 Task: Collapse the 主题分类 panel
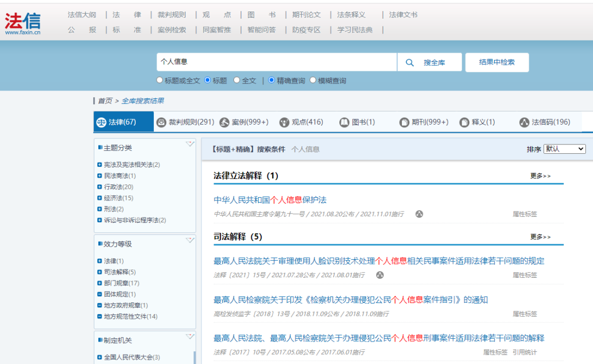click(190, 144)
